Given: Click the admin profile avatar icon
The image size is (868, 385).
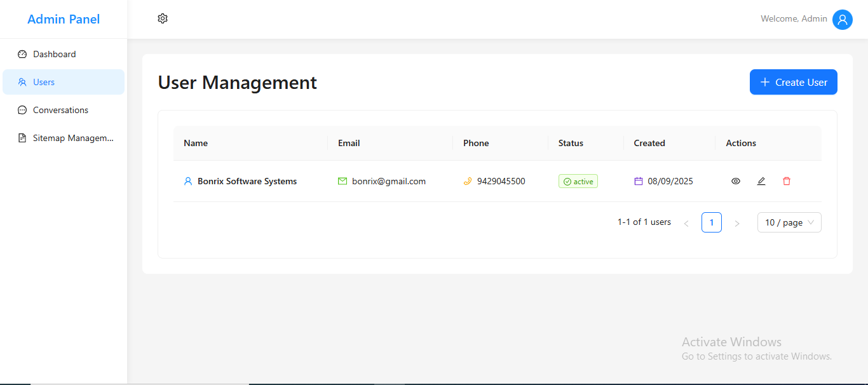Looking at the screenshot, I should click(x=843, y=20).
